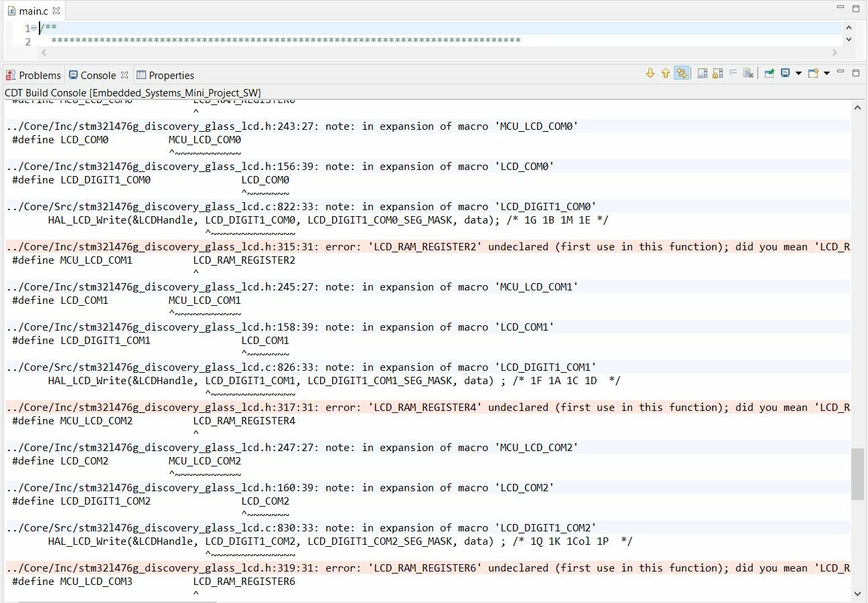Viewport: 868px width, 603px height.
Task: Click the '#define MCU_LCD_COM2' line
Action: (153, 420)
